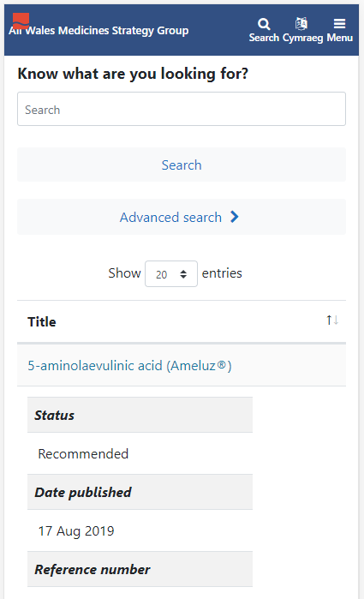This screenshot has width=364, height=599.
Task: Click inside the Search text field
Action: (x=182, y=109)
